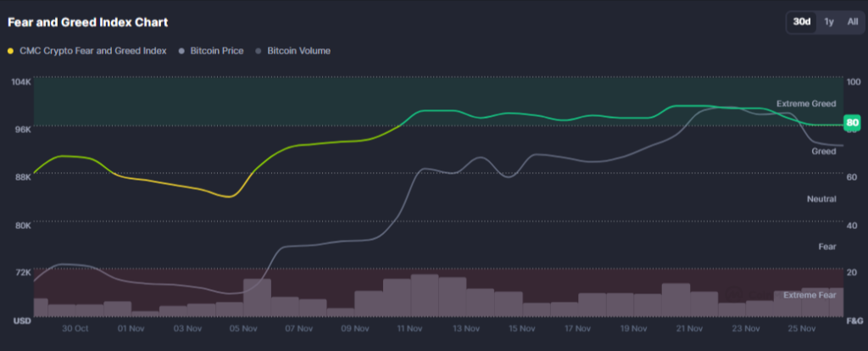Toggle the Bitcoin Volume legend label
Screen dimensions: 868x351
tap(298, 51)
